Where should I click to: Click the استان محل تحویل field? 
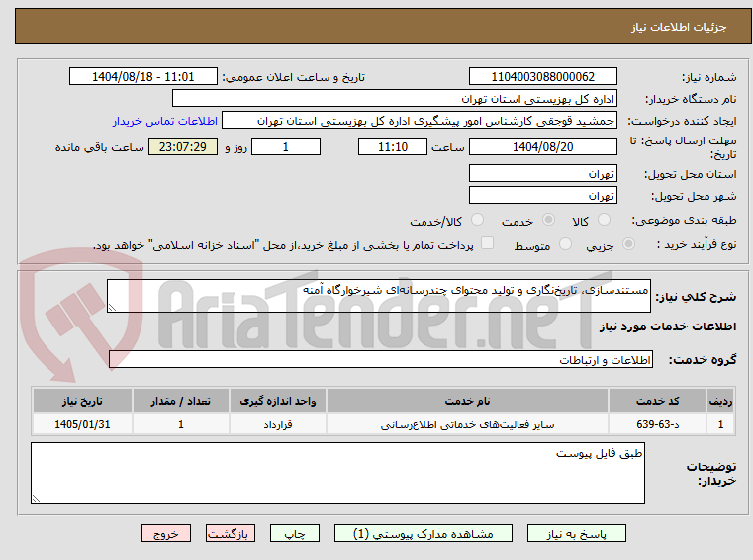coord(542,173)
